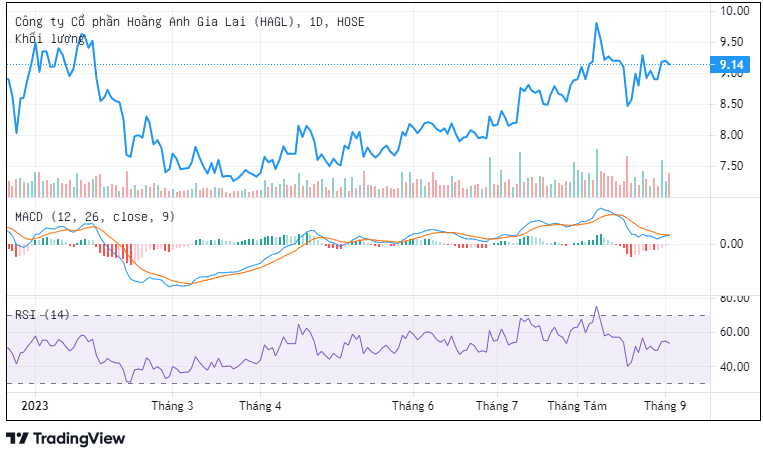Viewport: 763px width, 456px height.
Task: Click the 2023 time axis label
Action: [x=33, y=406]
